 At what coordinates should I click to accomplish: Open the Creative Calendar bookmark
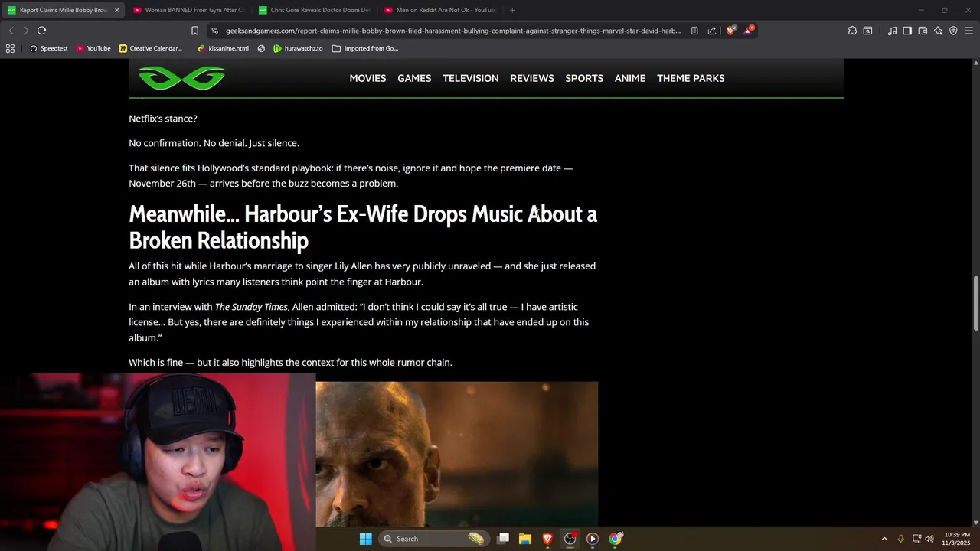(151, 48)
